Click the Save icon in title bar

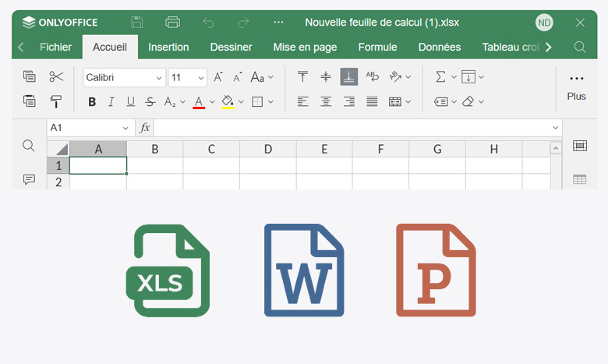pyautogui.click(x=136, y=23)
